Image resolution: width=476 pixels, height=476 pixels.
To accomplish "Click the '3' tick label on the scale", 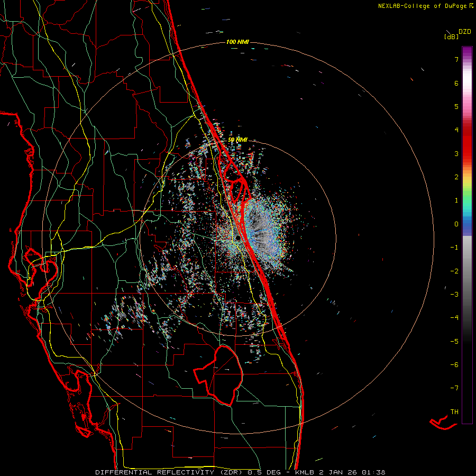I will tap(456, 153).
